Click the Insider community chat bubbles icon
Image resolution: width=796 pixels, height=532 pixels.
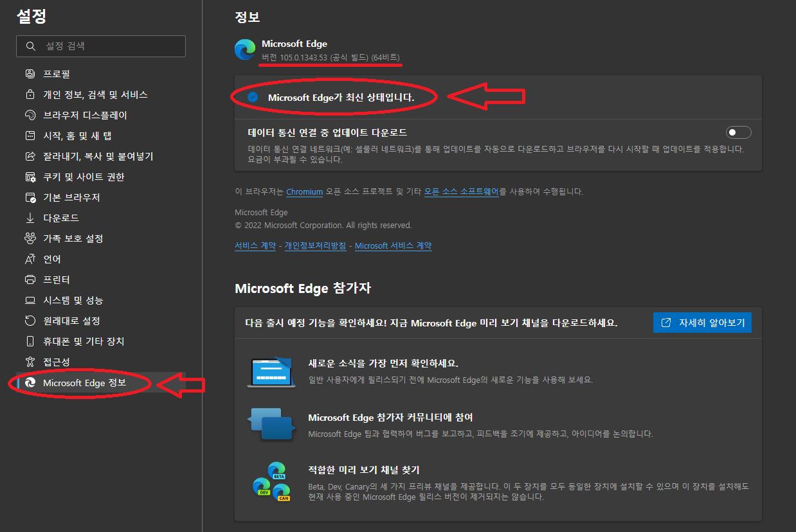pyautogui.click(x=271, y=424)
